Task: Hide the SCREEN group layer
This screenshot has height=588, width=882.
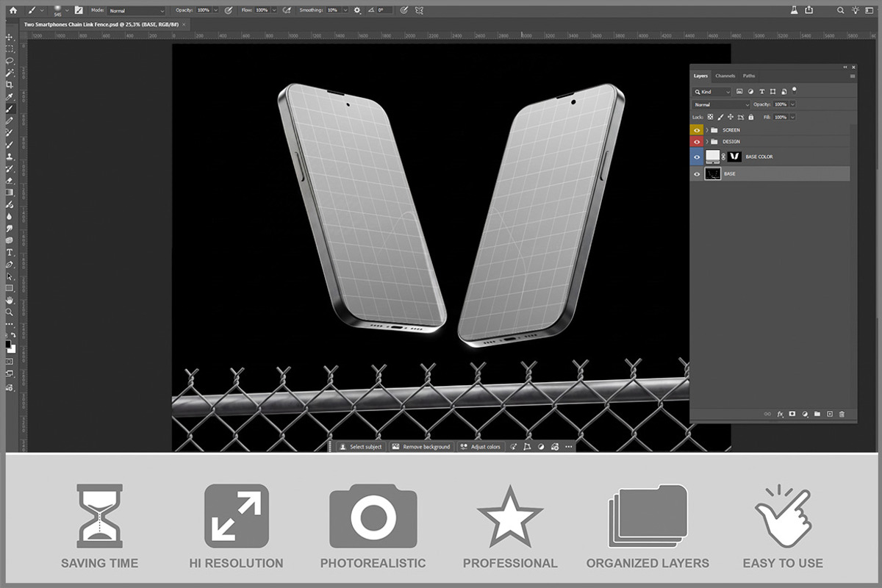Action: (x=697, y=130)
